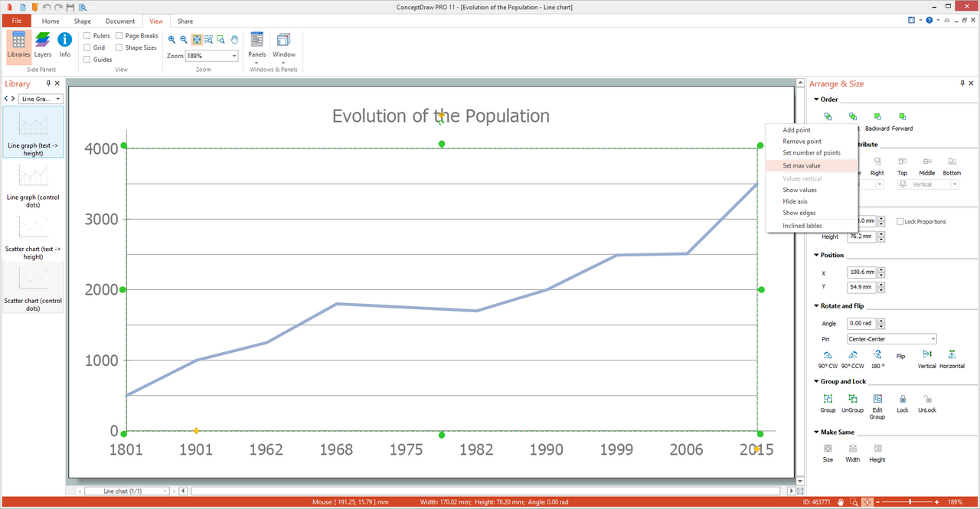Flip shape Horizontal
980x509 pixels.
click(x=952, y=359)
